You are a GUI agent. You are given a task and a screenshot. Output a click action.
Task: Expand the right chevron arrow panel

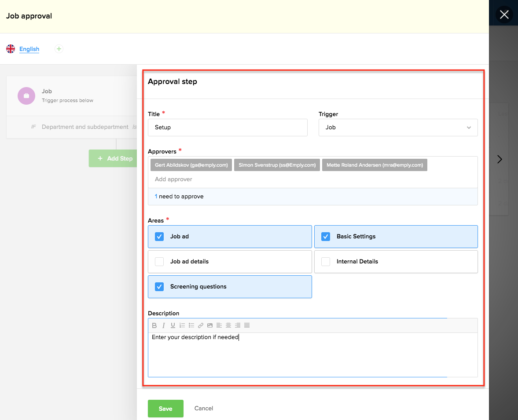click(x=500, y=159)
